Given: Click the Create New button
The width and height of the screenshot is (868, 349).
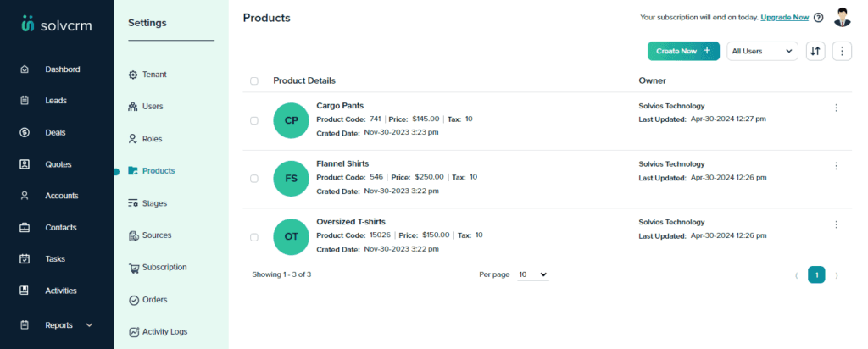Looking at the screenshot, I should click(x=684, y=51).
